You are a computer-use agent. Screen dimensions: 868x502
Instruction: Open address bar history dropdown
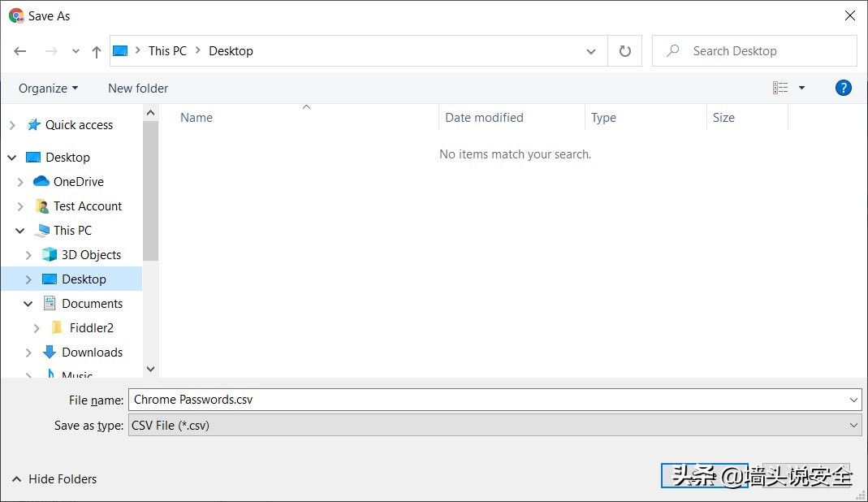point(590,51)
